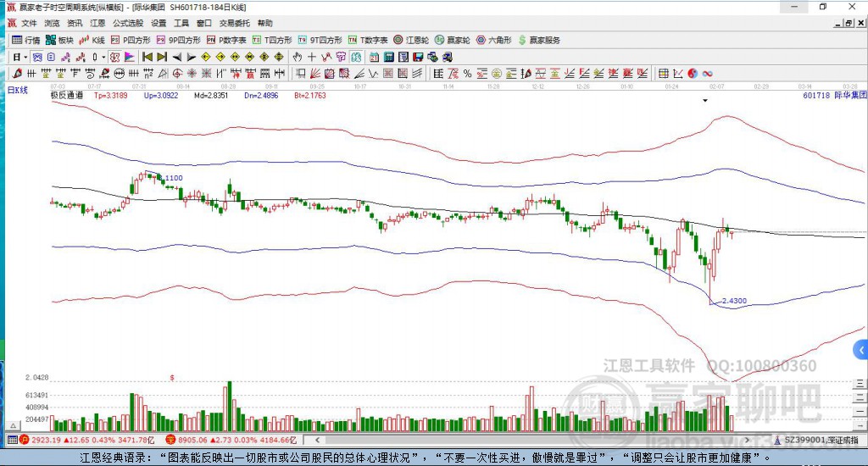The image size is (868, 466).
Task: Open the 日 period dropdown arrow
Action: (25, 57)
